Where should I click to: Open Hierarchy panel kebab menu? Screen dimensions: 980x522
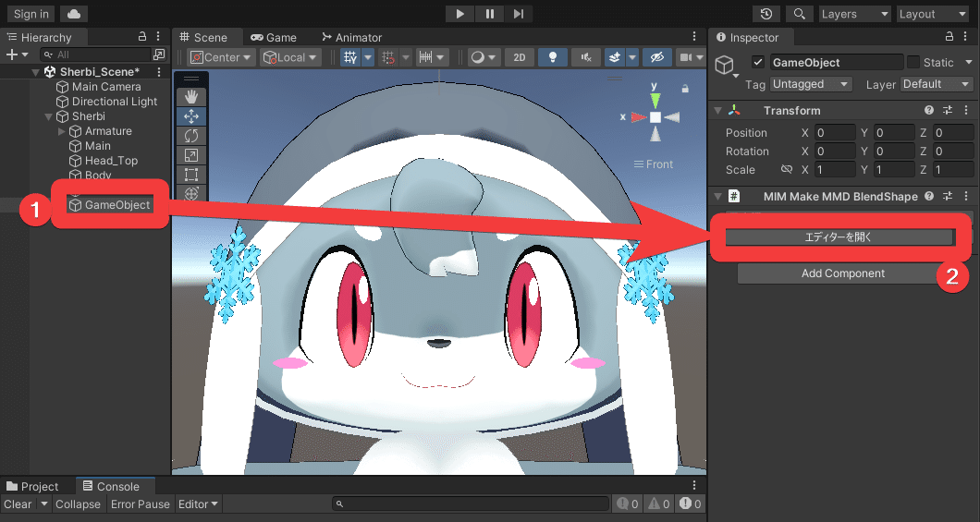click(x=158, y=37)
